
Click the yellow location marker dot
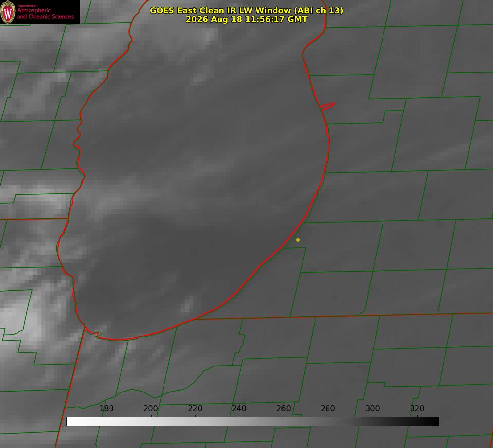tap(298, 240)
